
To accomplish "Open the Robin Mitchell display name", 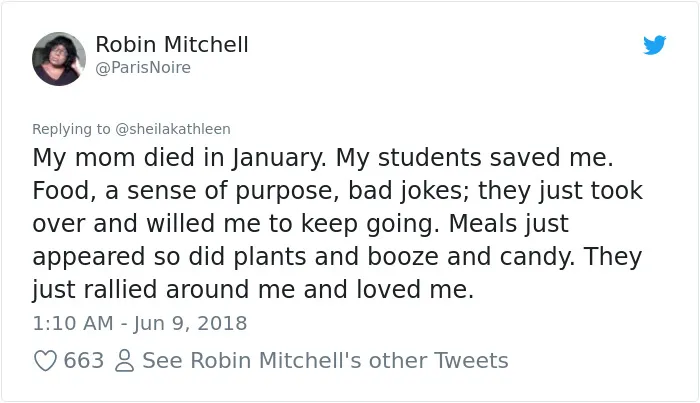I will [172, 45].
